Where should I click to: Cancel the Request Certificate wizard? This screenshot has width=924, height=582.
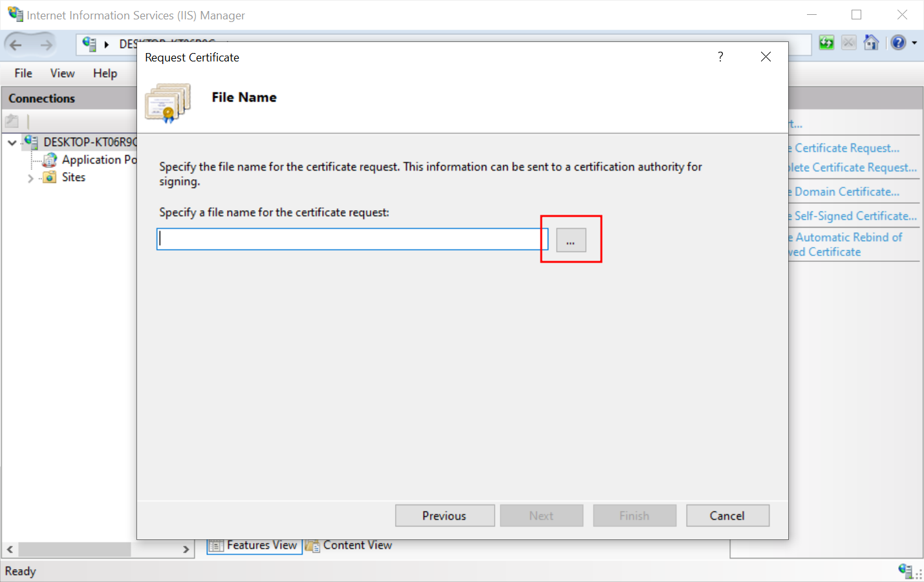click(x=727, y=515)
